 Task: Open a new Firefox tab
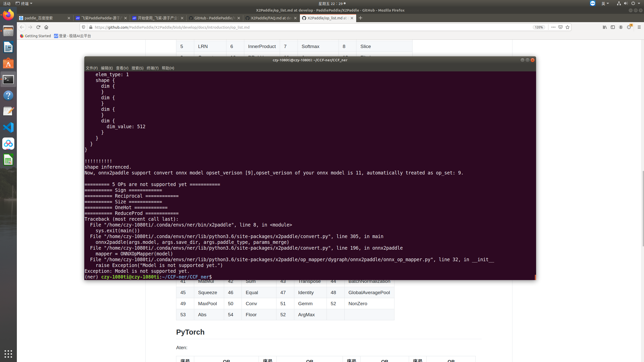coord(360,18)
